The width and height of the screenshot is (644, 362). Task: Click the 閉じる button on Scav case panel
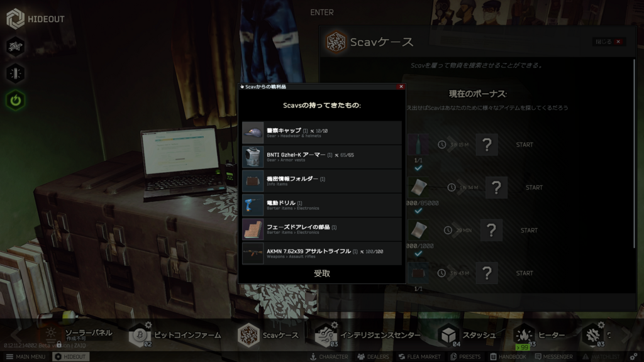[x=609, y=42]
